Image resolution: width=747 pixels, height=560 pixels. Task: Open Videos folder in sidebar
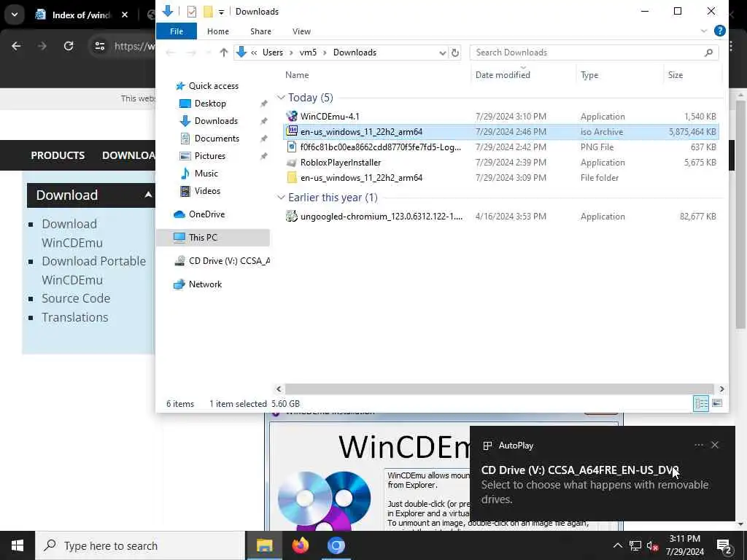pyautogui.click(x=206, y=191)
